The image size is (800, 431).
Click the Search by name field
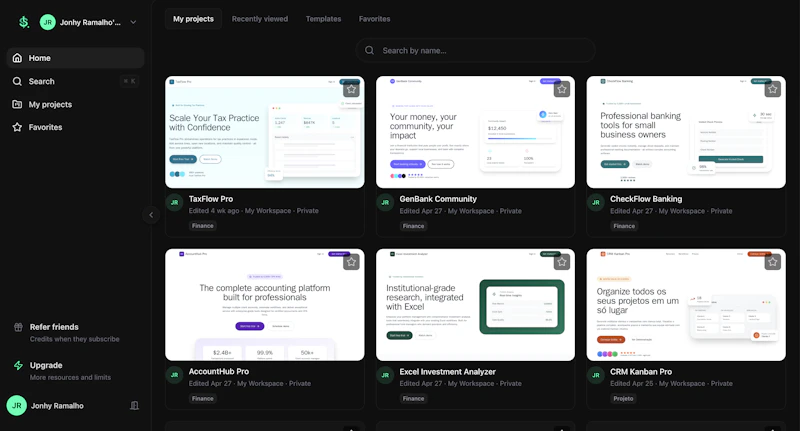[476, 50]
